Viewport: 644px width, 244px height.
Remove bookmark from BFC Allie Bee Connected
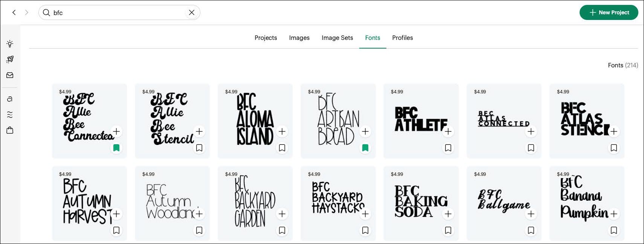tap(116, 148)
